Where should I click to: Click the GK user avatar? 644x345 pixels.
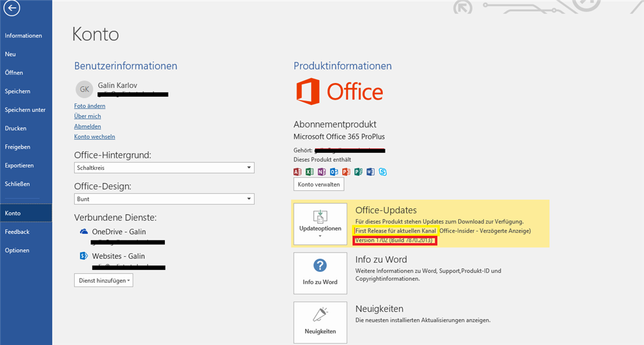[x=84, y=89]
